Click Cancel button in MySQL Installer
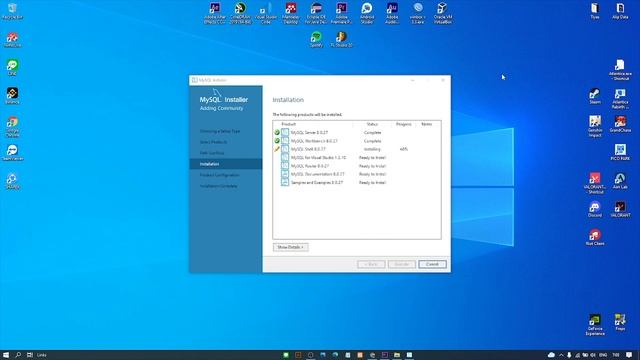 432,264
